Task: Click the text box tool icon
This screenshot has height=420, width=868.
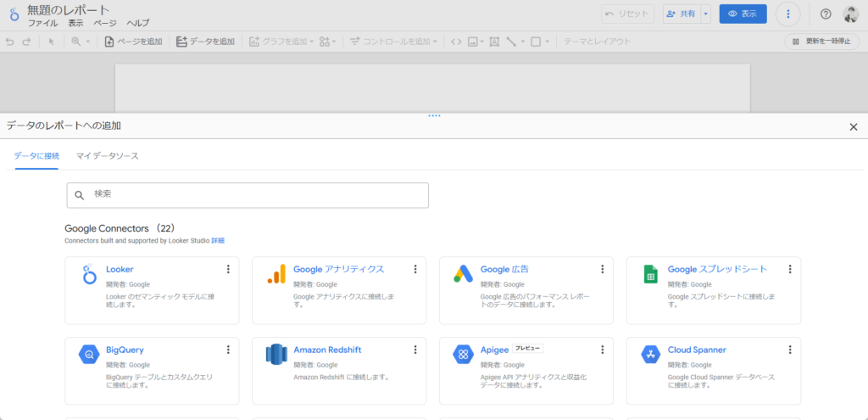Action: tap(494, 42)
